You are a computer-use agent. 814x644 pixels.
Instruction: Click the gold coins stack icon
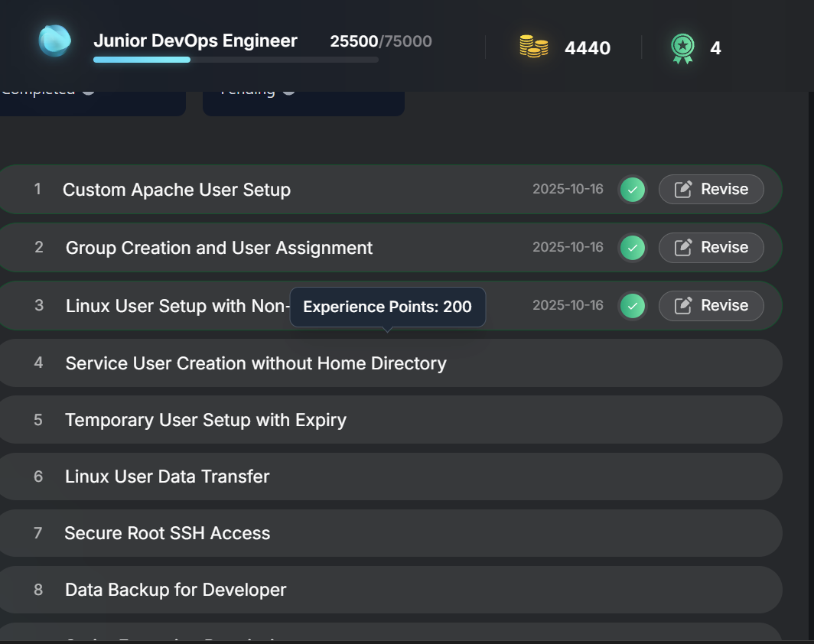[533, 47]
